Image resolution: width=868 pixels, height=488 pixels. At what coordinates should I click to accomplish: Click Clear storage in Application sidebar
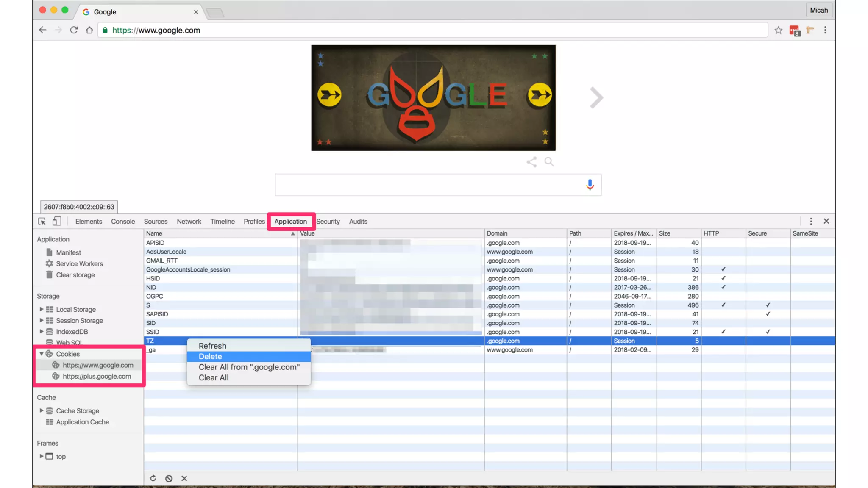coord(75,275)
